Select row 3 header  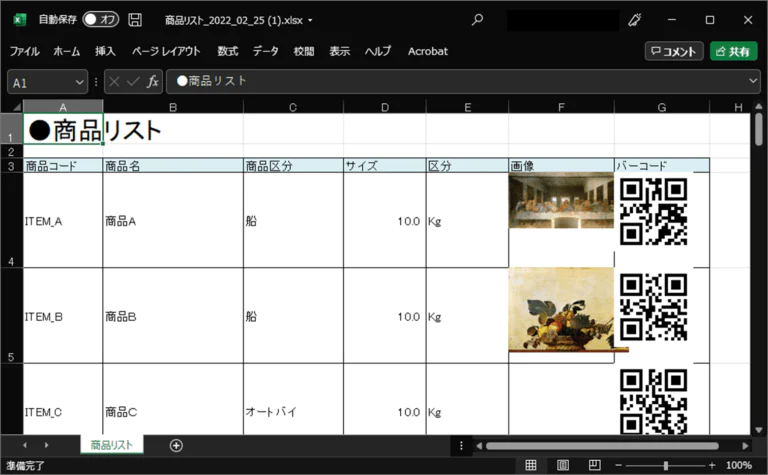tap(11, 166)
